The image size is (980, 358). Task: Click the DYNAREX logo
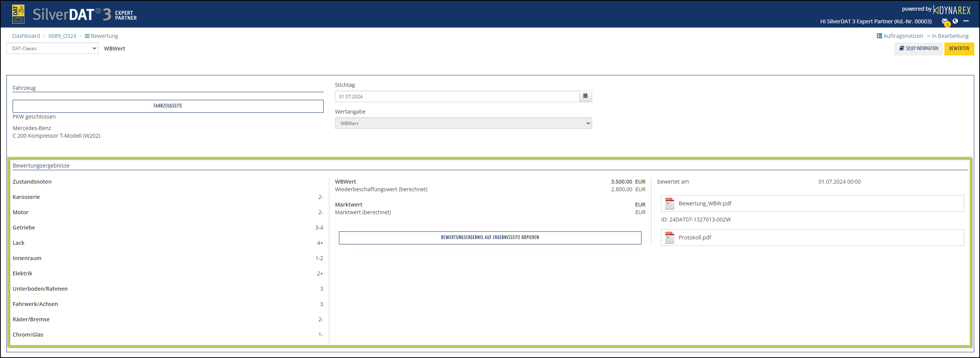pyautogui.click(x=952, y=10)
